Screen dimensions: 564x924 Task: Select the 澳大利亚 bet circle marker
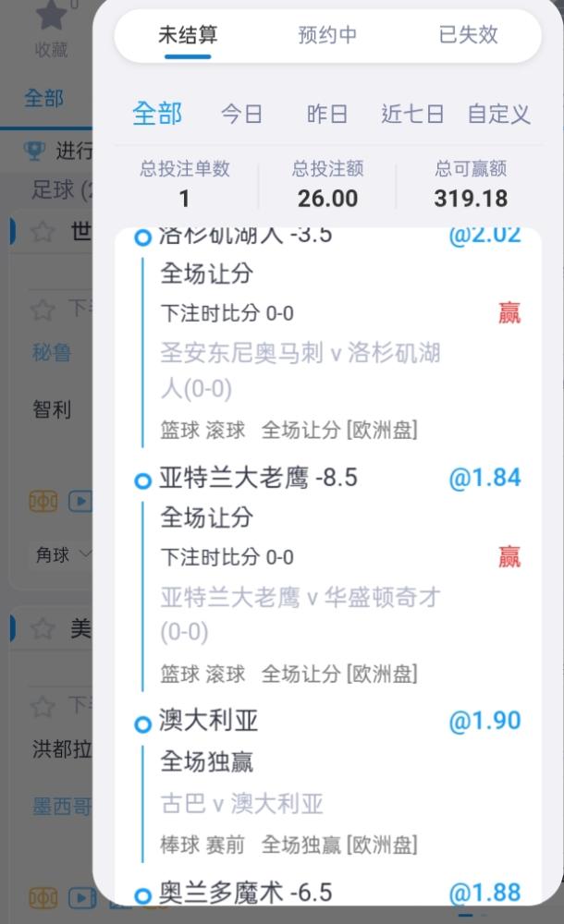click(142, 724)
